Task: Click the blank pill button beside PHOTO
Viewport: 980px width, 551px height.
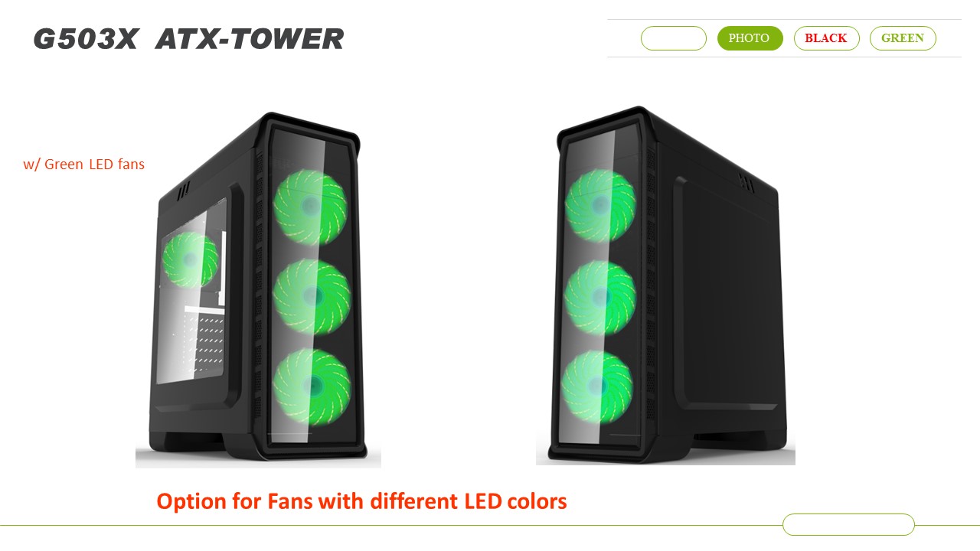Action: 674,38
